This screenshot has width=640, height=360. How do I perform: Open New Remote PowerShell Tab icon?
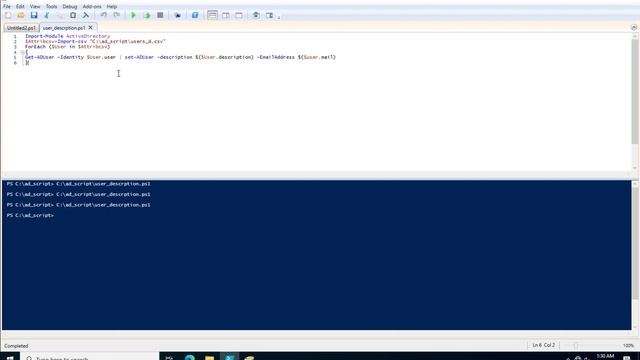click(x=178, y=15)
